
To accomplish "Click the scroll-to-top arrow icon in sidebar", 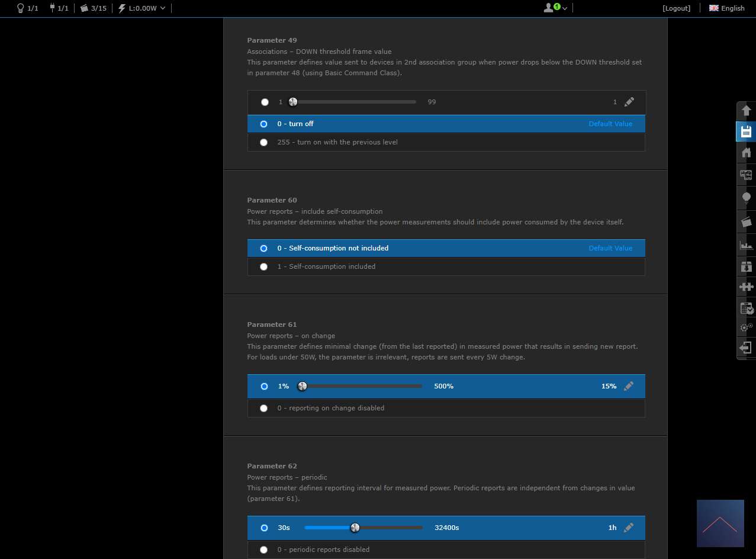I will [x=746, y=111].
